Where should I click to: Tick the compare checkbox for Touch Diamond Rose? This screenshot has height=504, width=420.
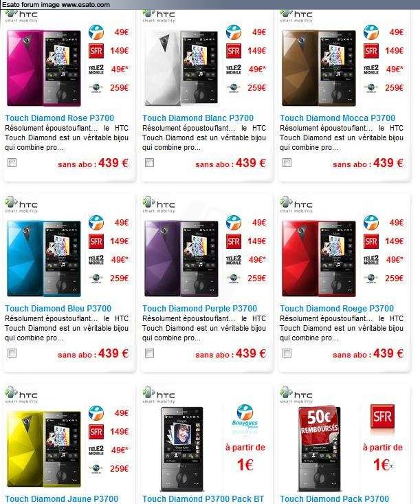12,163
